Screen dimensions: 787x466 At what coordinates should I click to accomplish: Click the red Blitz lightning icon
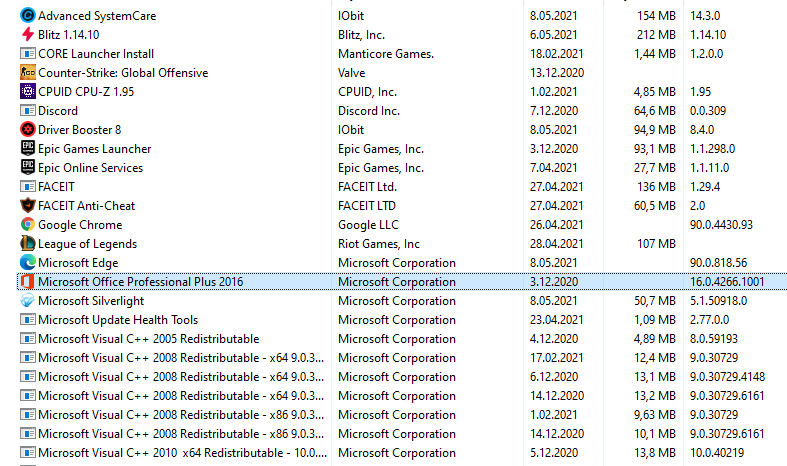28,35
